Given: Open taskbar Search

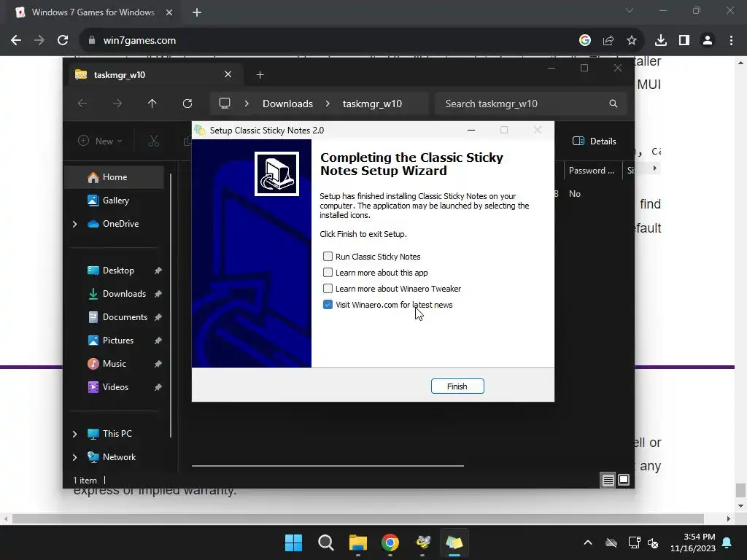Looking at the screenshot, I should click(x=326, y=542).
